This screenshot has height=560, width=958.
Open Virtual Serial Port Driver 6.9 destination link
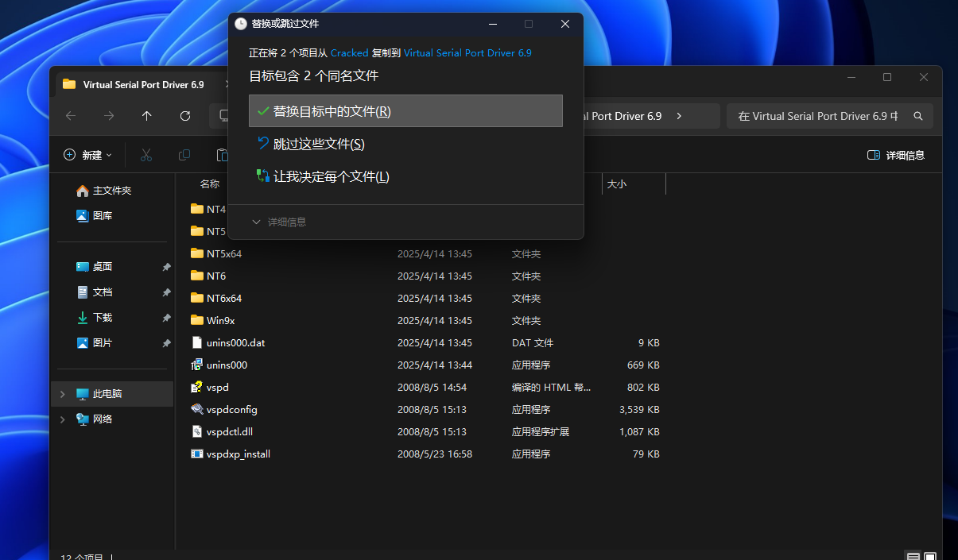click(x=467, y=53)
